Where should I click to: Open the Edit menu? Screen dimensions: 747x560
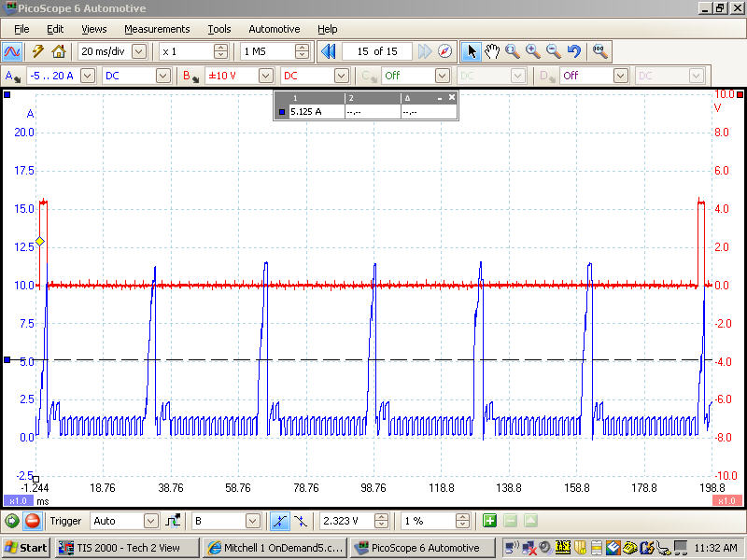coord(55,29)
